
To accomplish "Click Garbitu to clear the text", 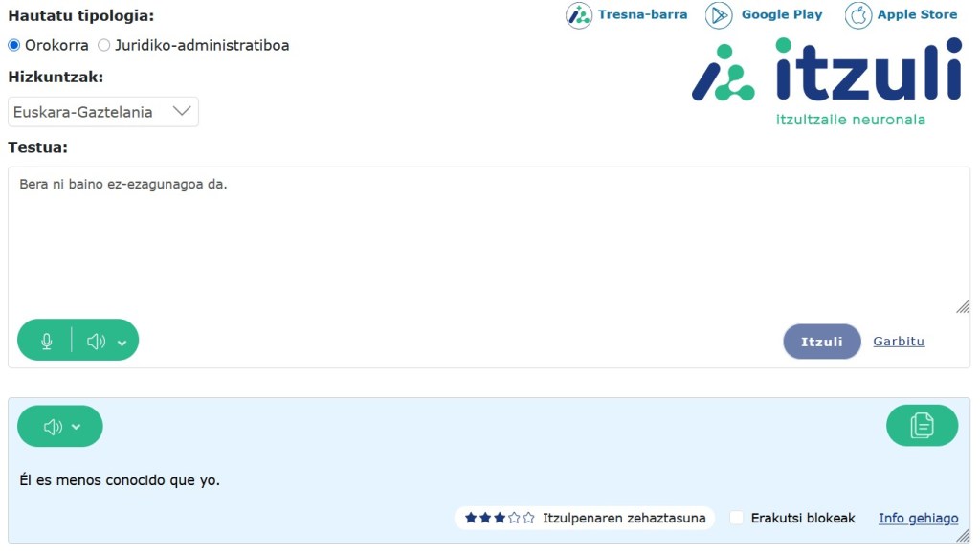I will click(899, 342).
